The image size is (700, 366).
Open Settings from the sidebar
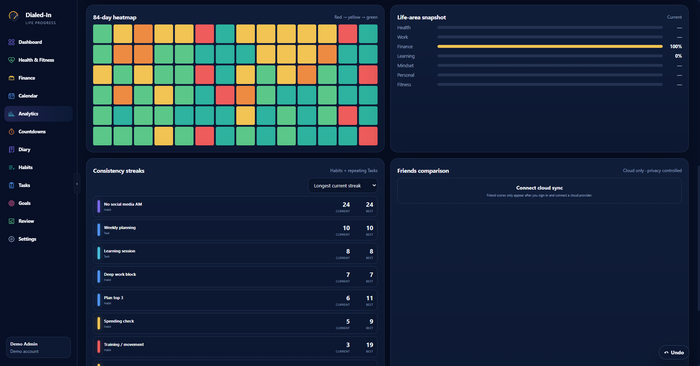click(x=38, y=239)
